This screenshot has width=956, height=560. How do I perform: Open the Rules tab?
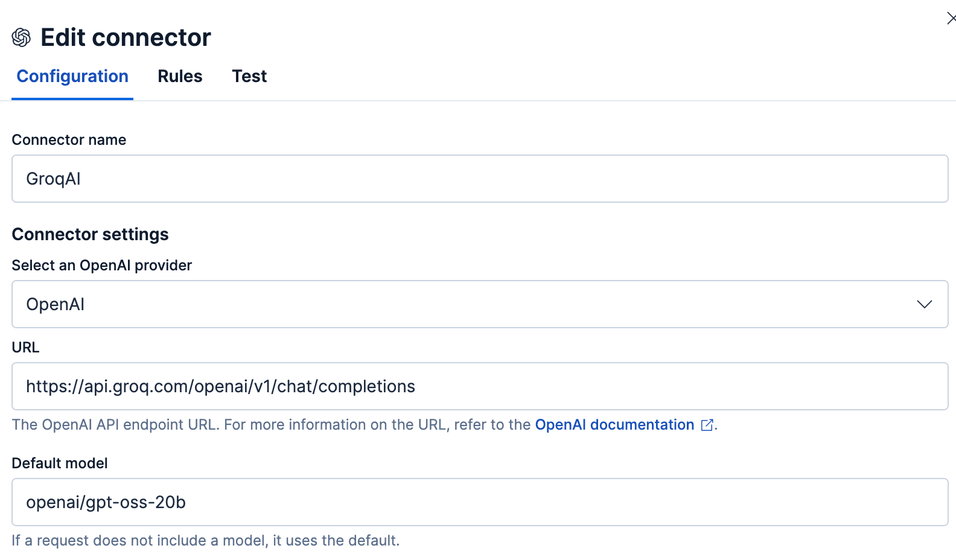pyautogui.click(x=180, y=77)
